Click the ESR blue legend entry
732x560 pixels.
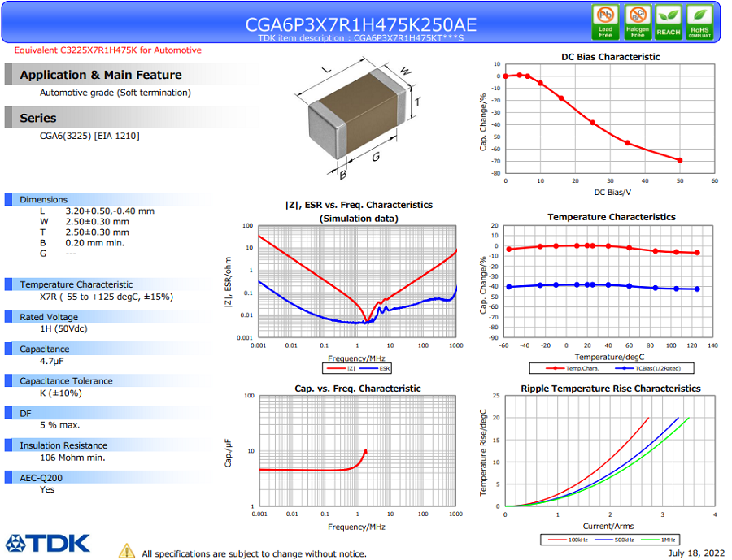(375, 369)
